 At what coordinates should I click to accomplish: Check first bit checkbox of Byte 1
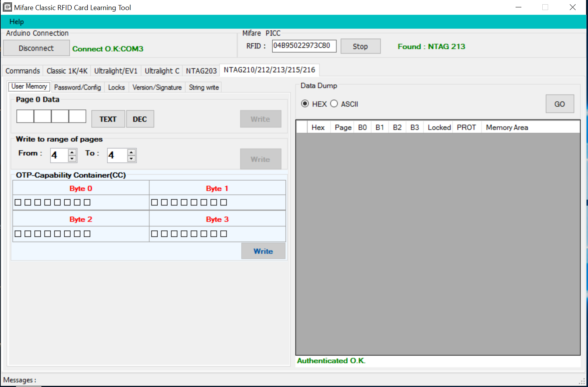[x=154, y=202]
